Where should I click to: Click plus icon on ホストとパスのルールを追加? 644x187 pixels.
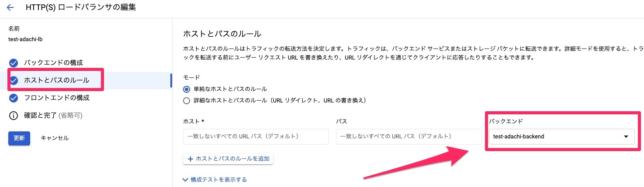[190, 159]
